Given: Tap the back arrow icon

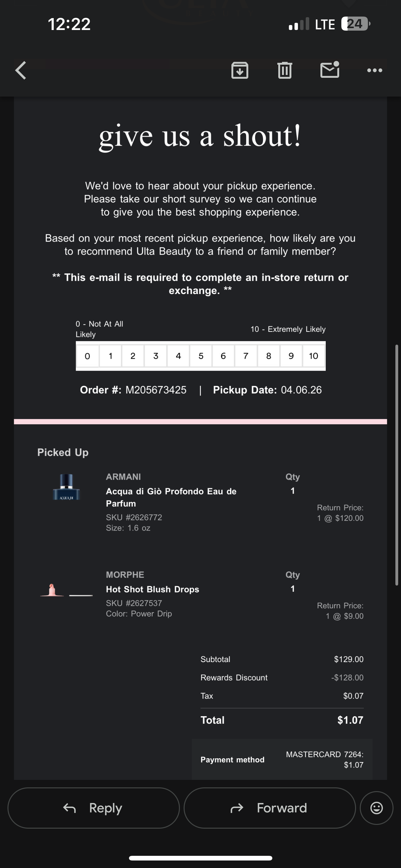Looking at the screenshot, I should pyautogui.click(x=21, y=70).
